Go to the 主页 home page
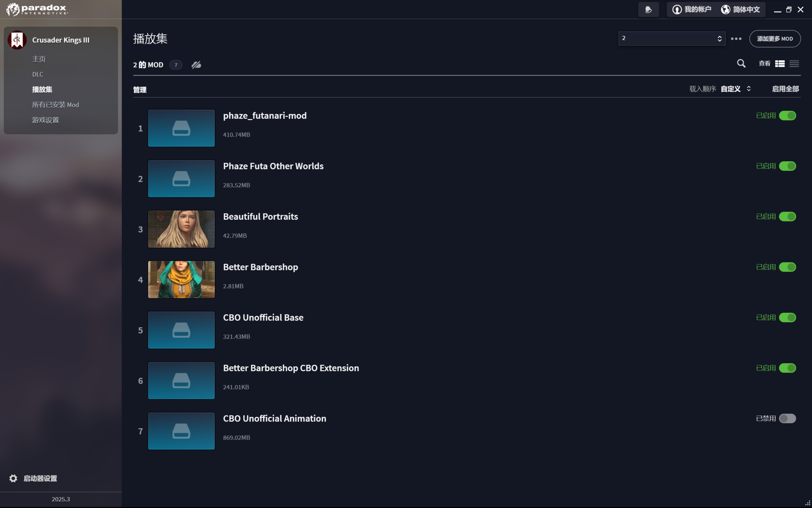The height and width of the screenshot is (508, 812). (39, 59)
